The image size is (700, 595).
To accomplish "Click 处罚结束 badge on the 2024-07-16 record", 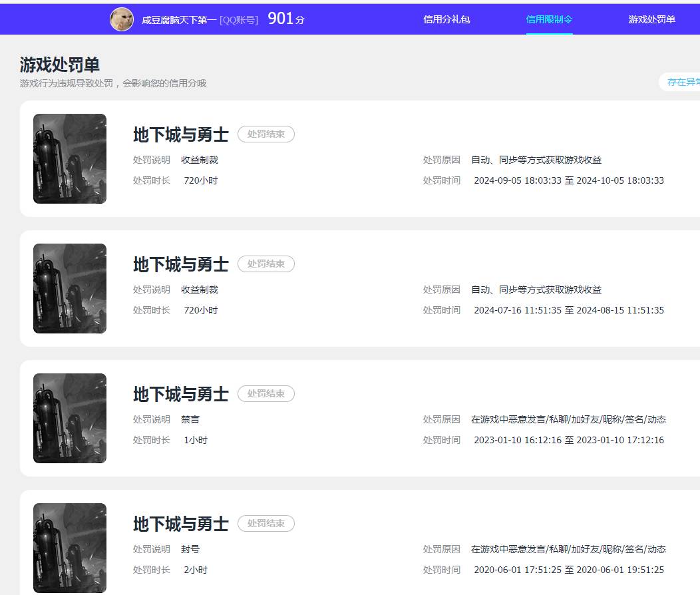I will click(x=266, y=264).
